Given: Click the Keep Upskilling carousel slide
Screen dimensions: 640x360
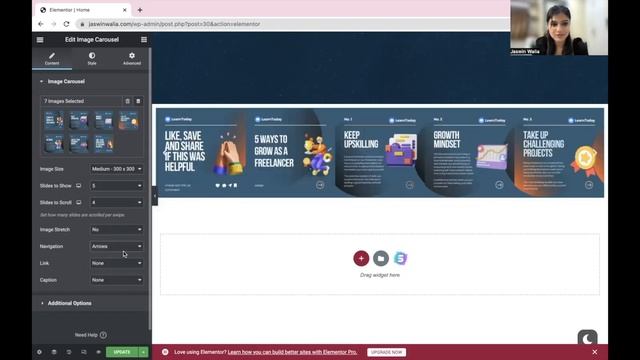Looking at the screenshot, I should point(380,153).
